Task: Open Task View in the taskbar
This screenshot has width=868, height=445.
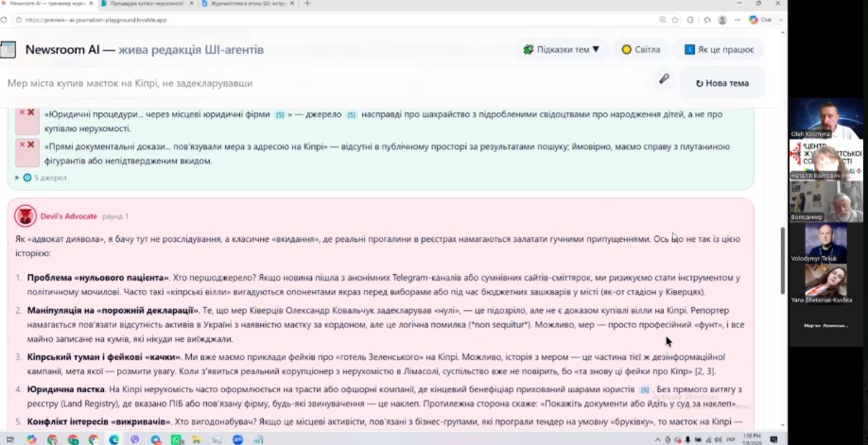Action: pyautogui.click(x=10, y=439)
